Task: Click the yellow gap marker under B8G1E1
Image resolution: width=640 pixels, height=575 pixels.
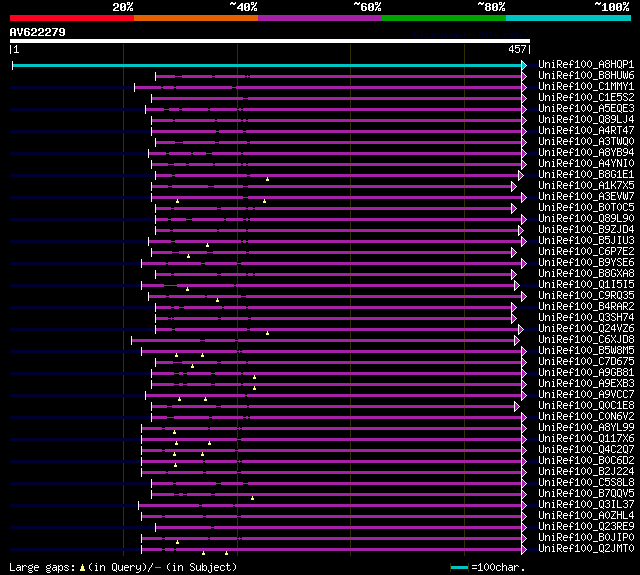Action: click(x=267, y=179)
